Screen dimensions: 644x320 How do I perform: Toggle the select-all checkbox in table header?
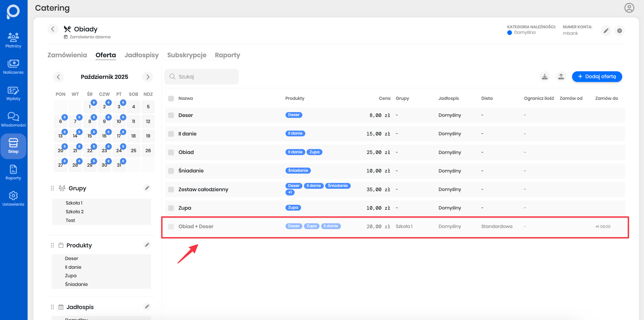[x=171, y=99]
